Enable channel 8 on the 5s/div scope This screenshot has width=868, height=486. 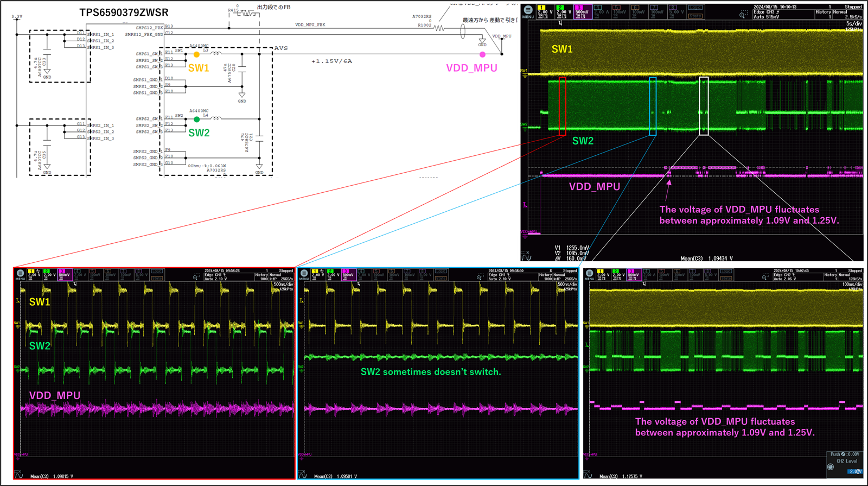pyautogui.click(x=676, y=12)
